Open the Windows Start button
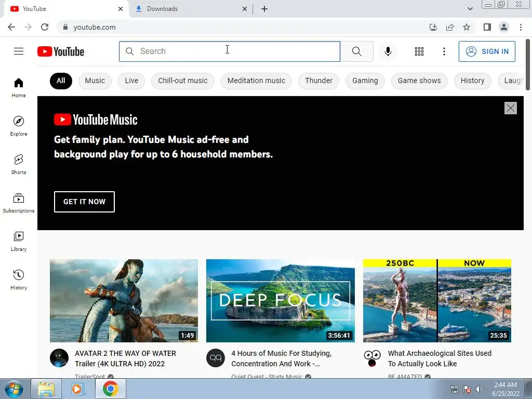 (14, 389)
